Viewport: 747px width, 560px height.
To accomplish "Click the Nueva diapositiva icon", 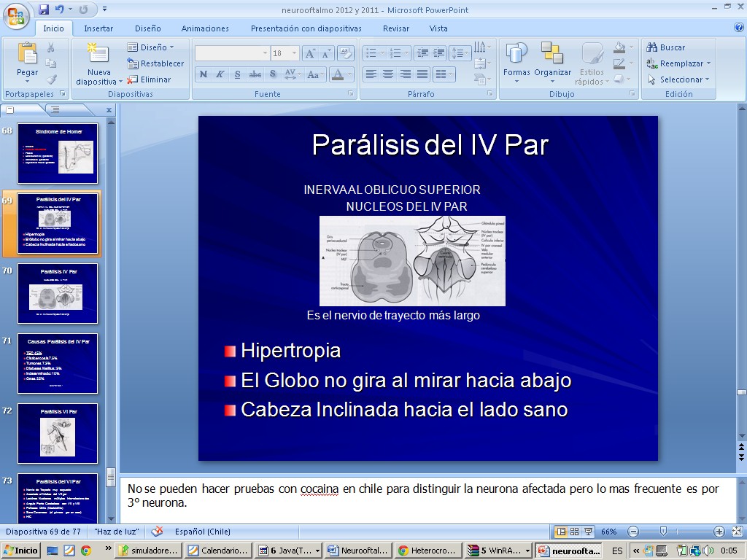I will (x=98, y=55).
